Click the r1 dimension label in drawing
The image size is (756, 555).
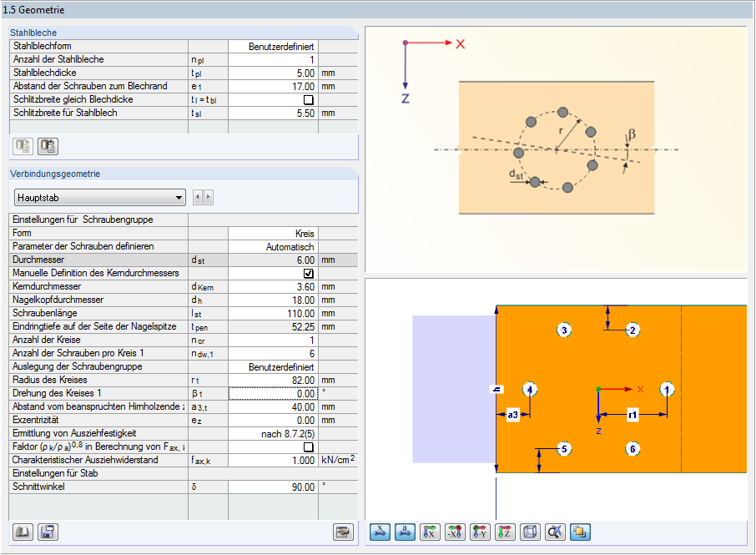pos(633,415)
